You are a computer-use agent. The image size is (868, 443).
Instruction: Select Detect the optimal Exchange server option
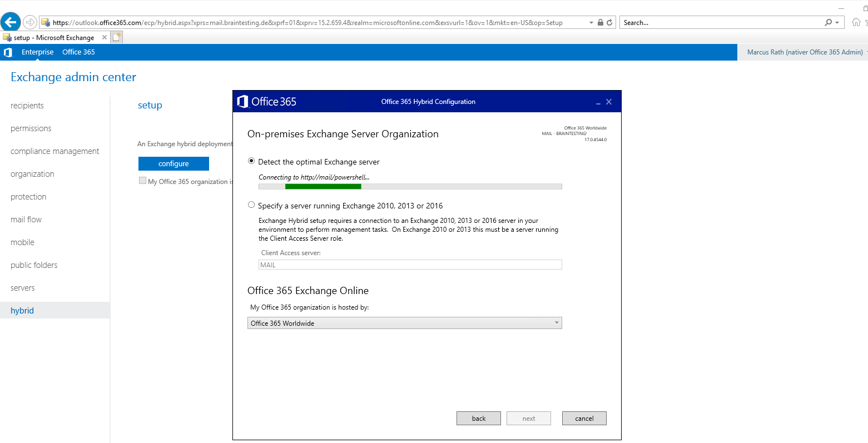pos(251,161)
